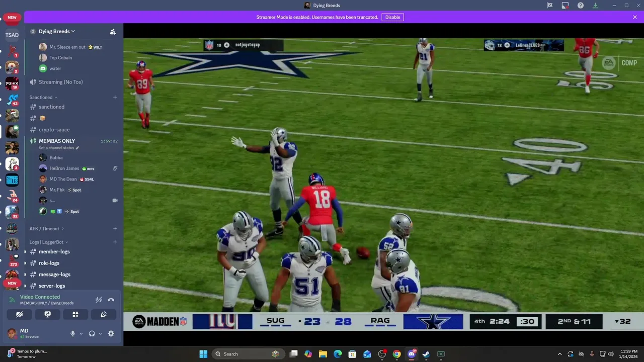The width and height of the screenshot is (644, 362).
Task: Open headphone output options chevron
Action: (100, 333)
